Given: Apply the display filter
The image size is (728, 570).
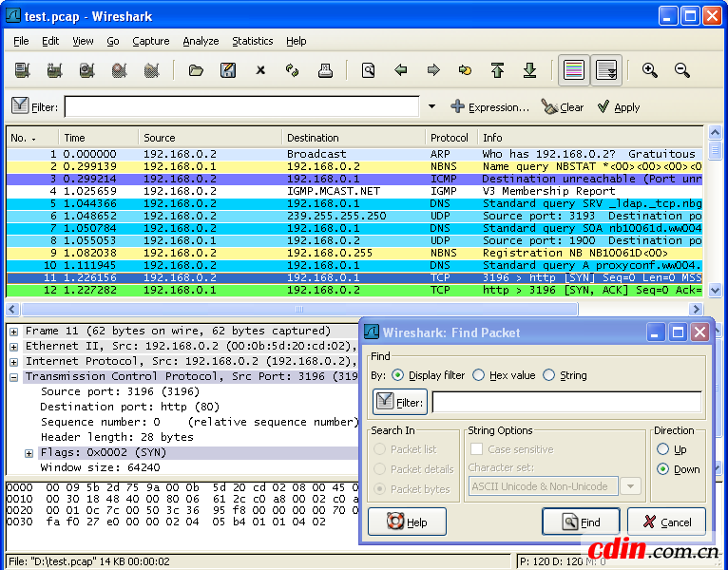Looking at the screenshot, I should click(619, 107).
